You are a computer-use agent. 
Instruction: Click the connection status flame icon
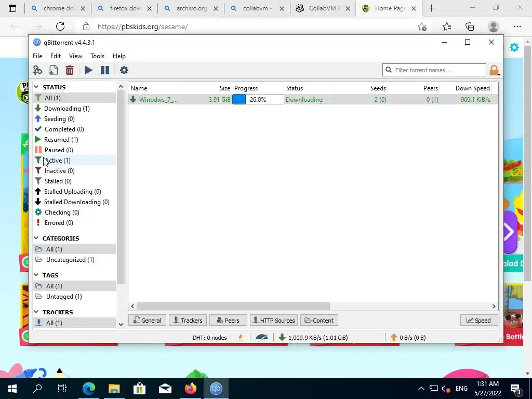coord(241,337)
